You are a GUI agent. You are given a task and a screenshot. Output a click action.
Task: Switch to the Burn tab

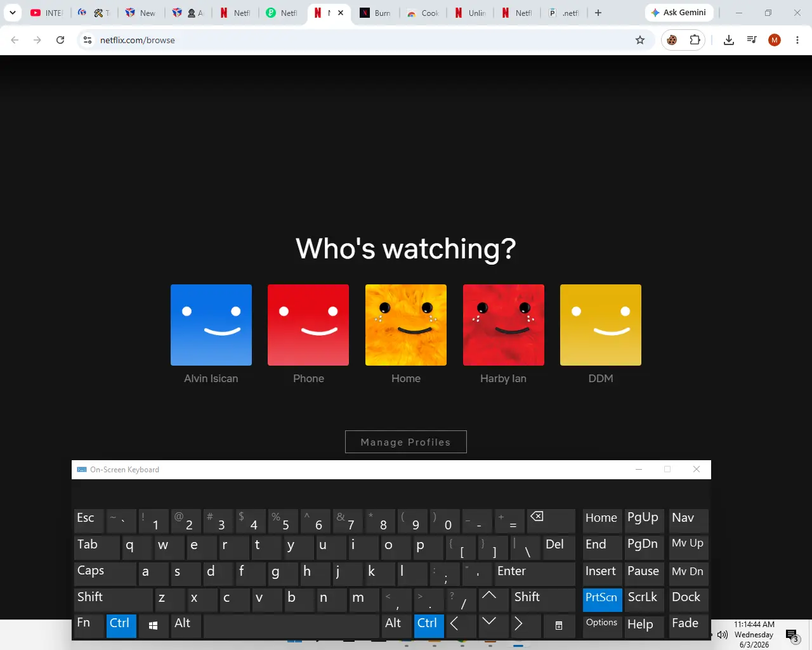[x=375, y=13]
